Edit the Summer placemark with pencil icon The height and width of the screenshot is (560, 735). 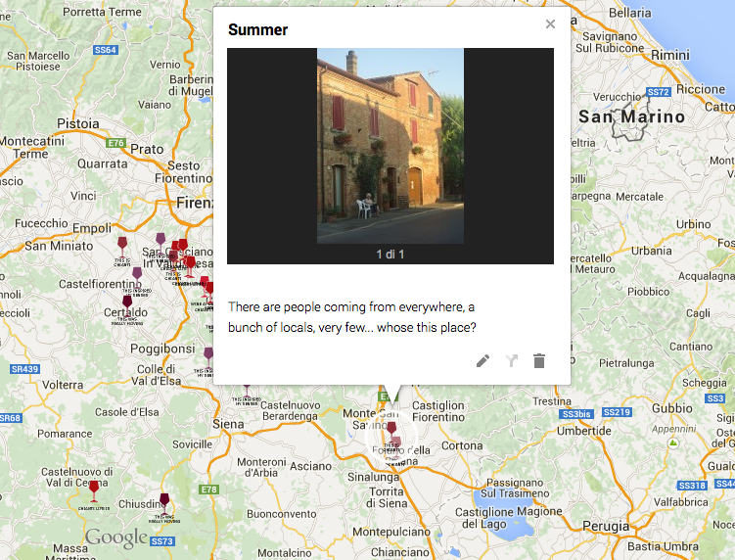(x=483, y=360)
